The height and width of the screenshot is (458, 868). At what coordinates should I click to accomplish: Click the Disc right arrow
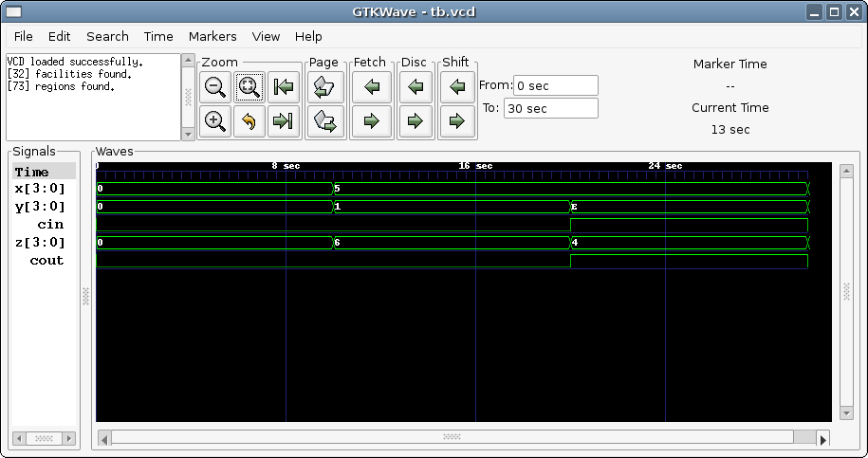[415, 121]
